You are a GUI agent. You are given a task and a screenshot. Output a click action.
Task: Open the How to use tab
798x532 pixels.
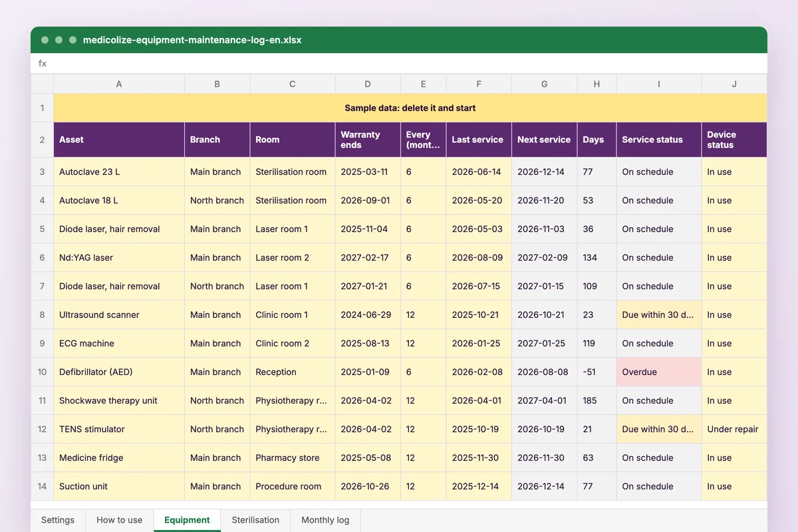pyautogui.click(x=120, y=520)
